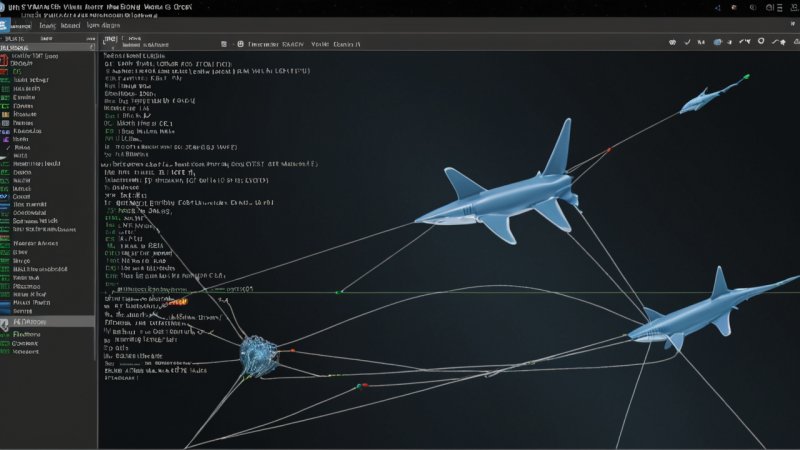Toggle the blue rounded switch in viewport toolbar
Viewport: 800px width, 450px height.
tap(717, 42)
